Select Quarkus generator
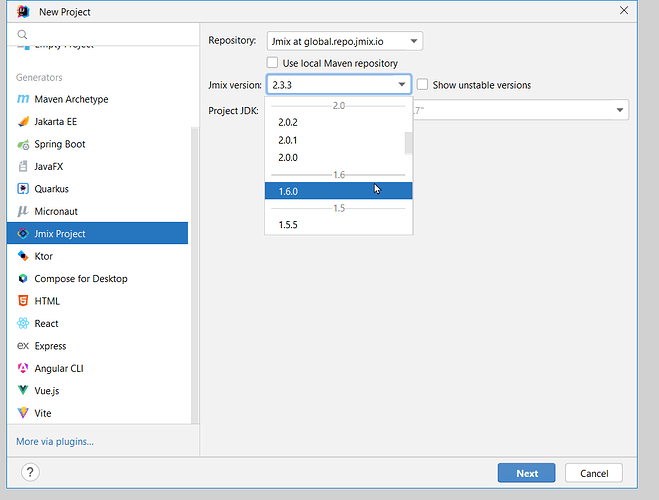Screen dimensions: 659x500 pyautogui.click(x=98, y=189)
